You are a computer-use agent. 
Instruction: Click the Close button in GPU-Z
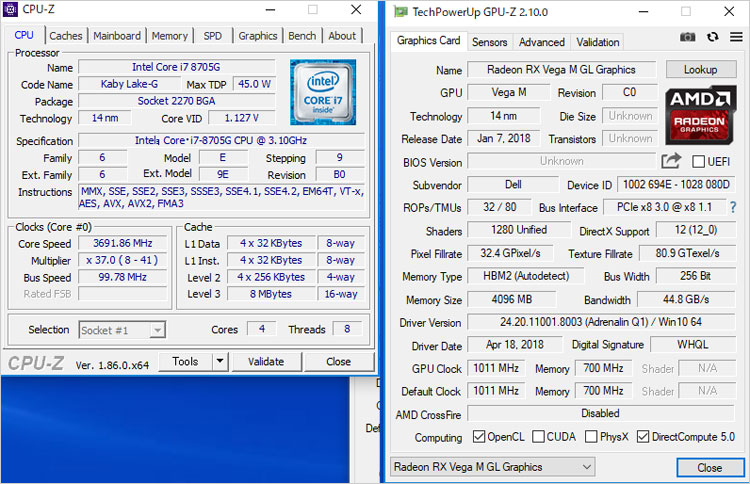(710, 467)
